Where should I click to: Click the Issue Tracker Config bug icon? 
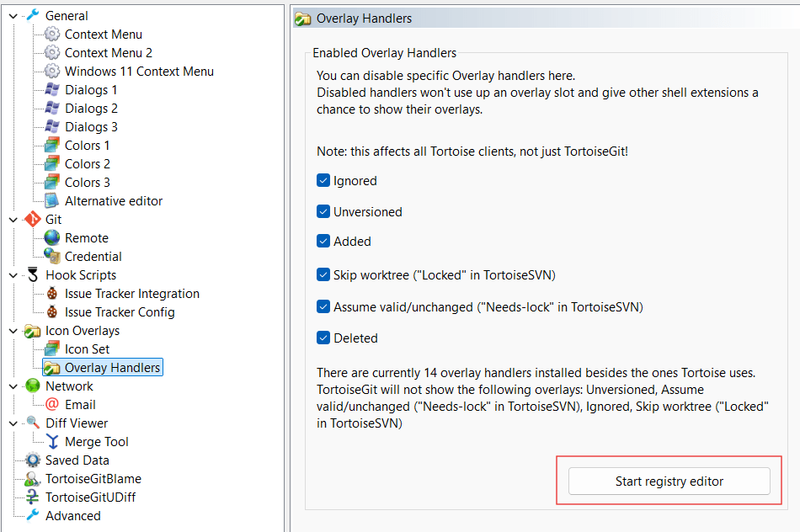[x=52, y=311]
